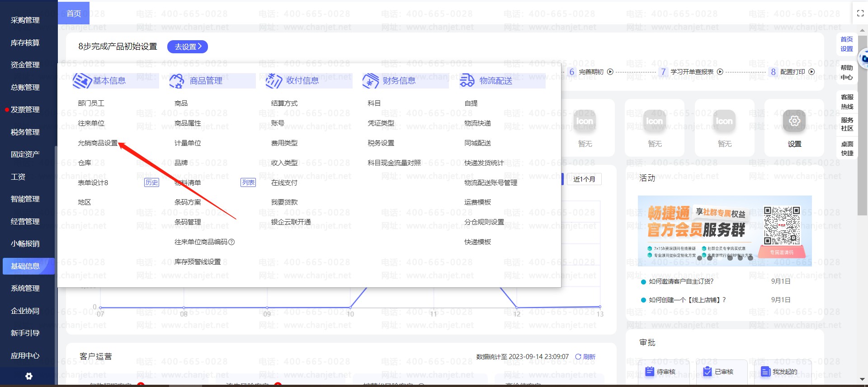Click the 列表 tag beside 物料清单
Viewport: 868px width, 387px height.
[x=248, y=182]
